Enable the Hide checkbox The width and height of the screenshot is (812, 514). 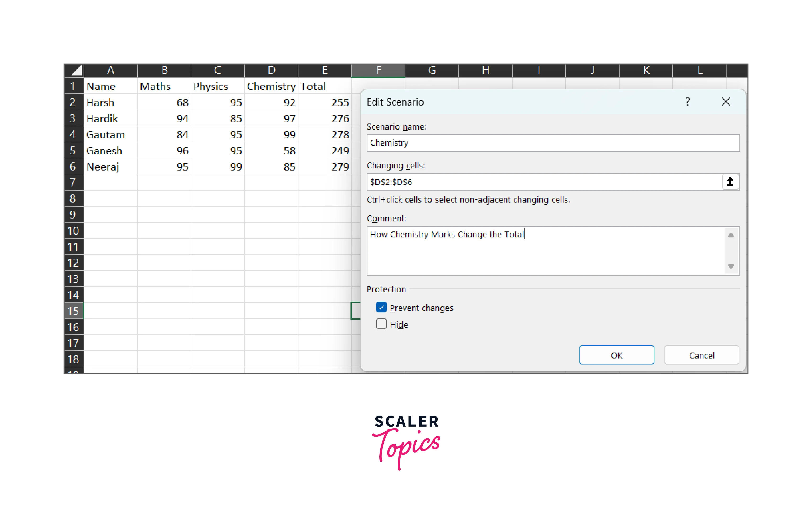381,324
